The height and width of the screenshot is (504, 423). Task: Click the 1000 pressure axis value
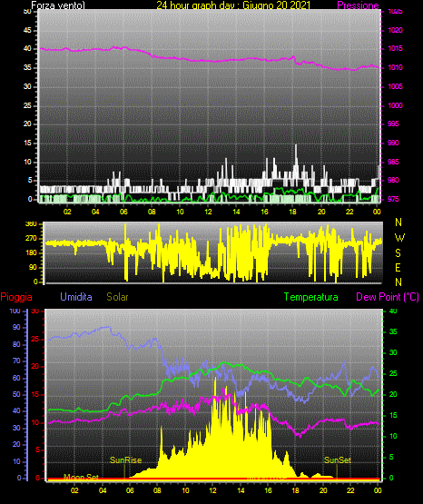pyautogui.click(x=395, y=105)
